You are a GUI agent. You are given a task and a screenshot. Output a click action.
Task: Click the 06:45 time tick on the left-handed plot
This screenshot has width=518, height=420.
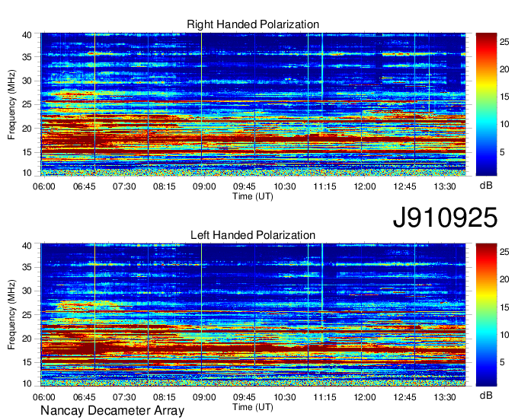coord(85,397)
